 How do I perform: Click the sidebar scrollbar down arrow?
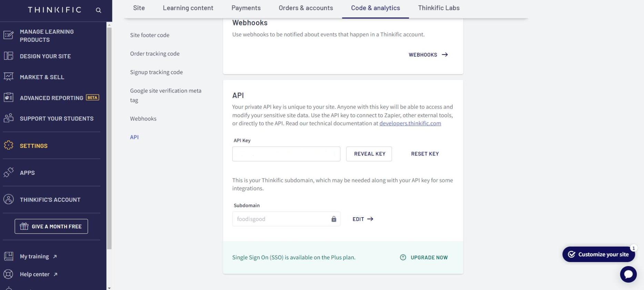point(109,288)
